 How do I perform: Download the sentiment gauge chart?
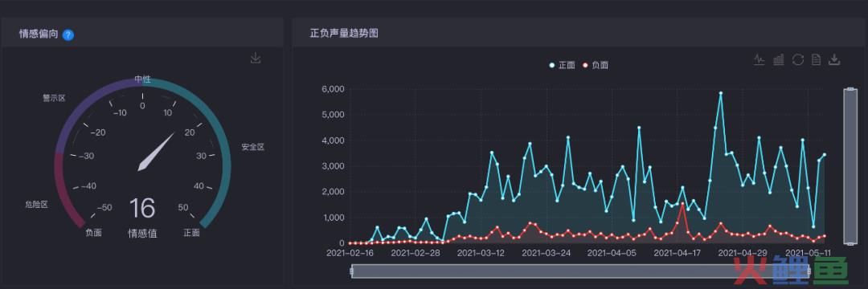[256, 58]
